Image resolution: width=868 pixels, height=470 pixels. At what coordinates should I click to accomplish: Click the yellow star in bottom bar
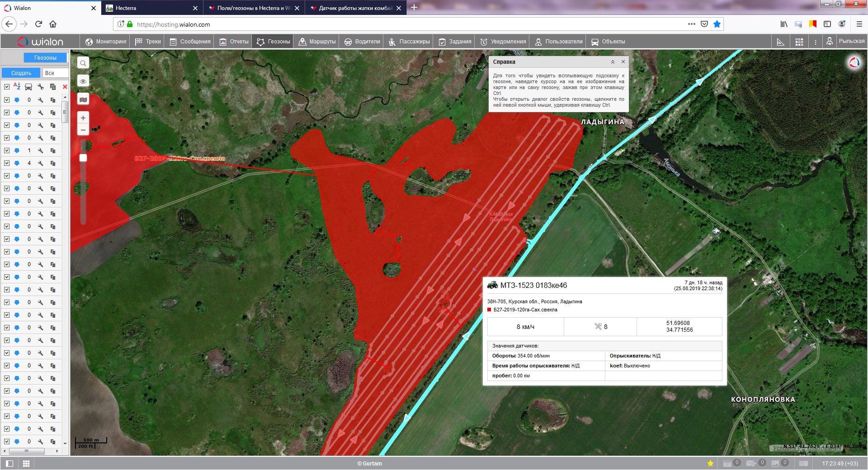tap(710, 463)
